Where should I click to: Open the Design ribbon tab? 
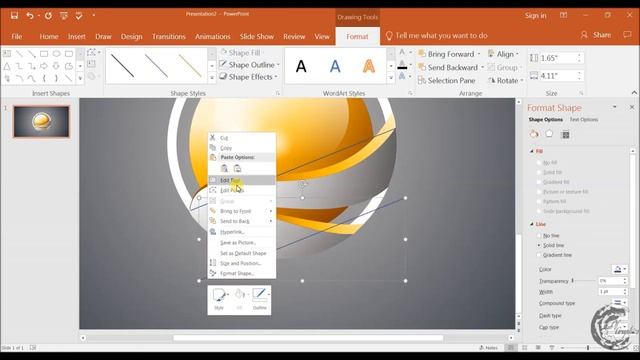[131, 36]
